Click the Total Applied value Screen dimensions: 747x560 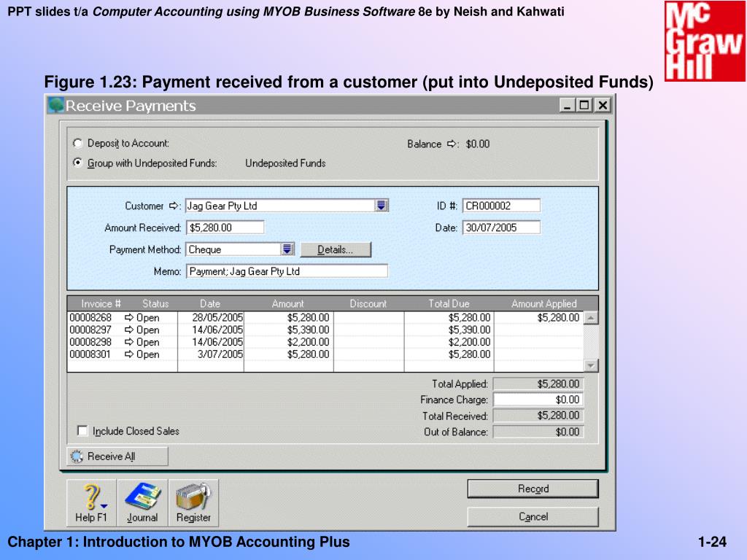[538, 384]
